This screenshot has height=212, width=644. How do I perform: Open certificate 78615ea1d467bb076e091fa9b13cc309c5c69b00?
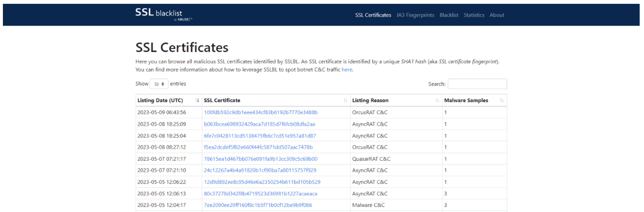point(260,159)
